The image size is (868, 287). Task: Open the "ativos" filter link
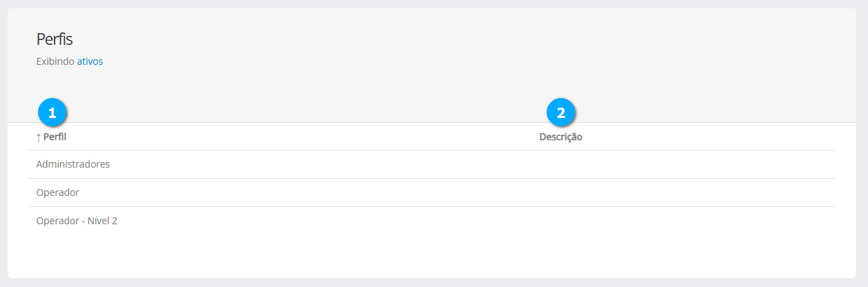[90, 61]
